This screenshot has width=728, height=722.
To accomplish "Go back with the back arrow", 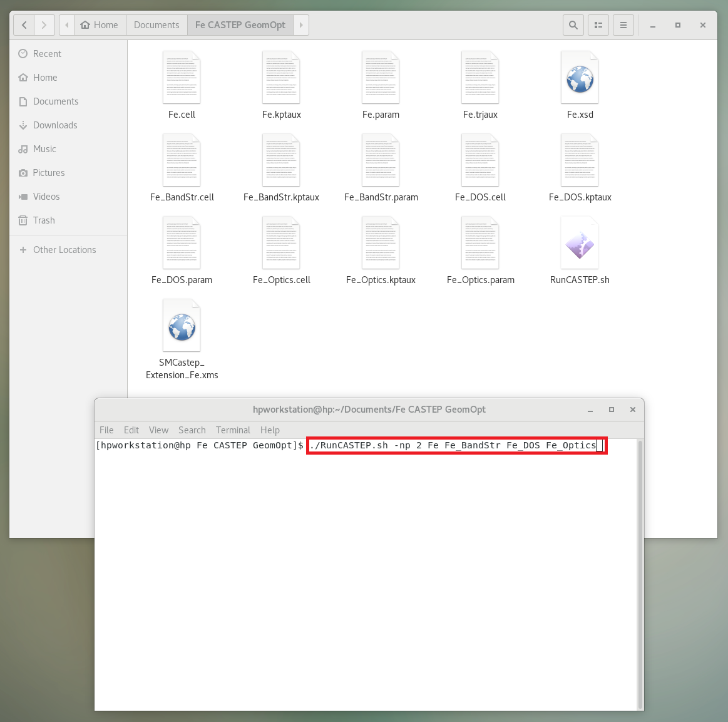I will click(x=24, y=25).
